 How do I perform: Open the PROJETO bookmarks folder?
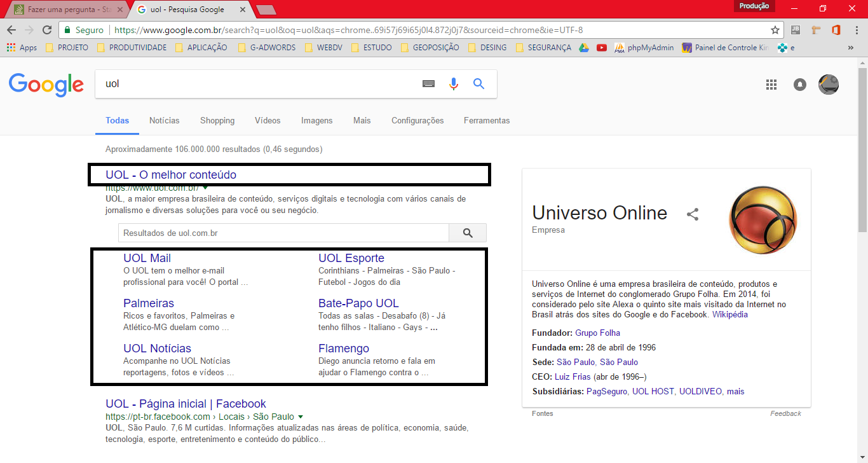[x=66, y=48]
